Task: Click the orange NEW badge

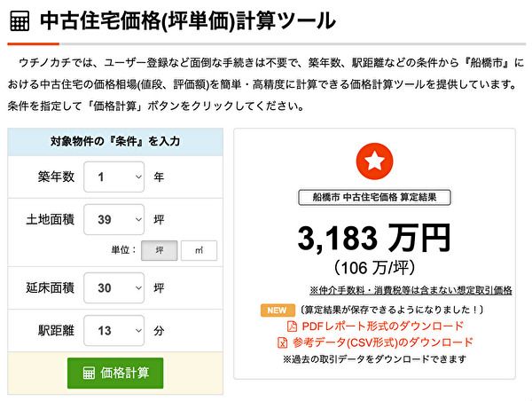Action: [277, 311]
